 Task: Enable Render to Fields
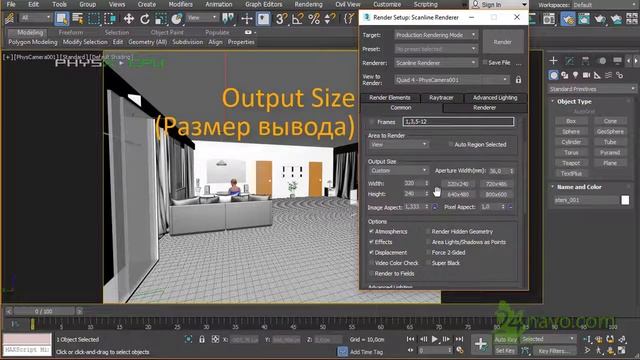click(x=371, y=274)
